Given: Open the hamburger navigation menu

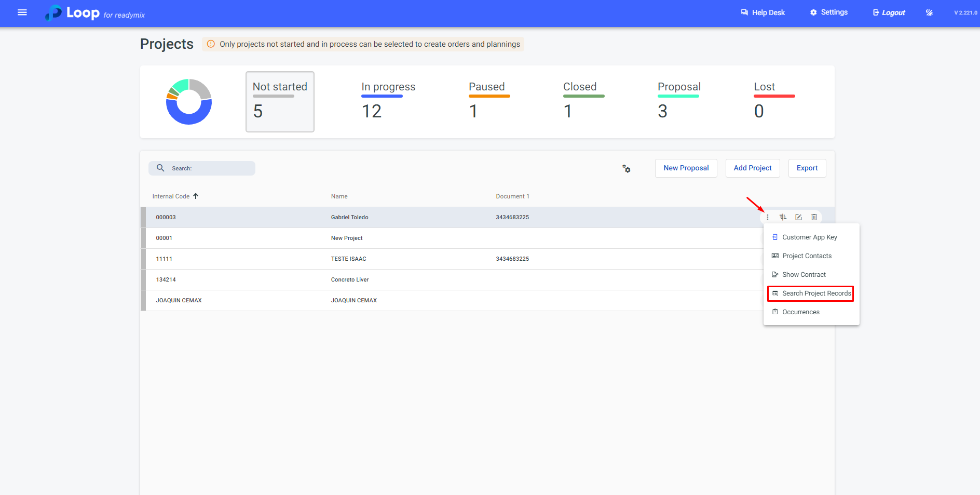Looking at the screenshot, I should [22, 12].
